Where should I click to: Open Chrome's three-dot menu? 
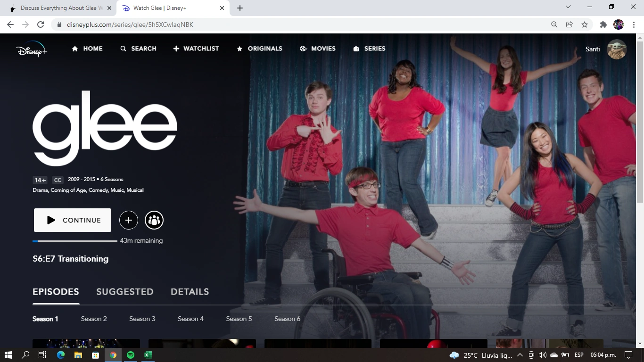(x=634, y=24)
